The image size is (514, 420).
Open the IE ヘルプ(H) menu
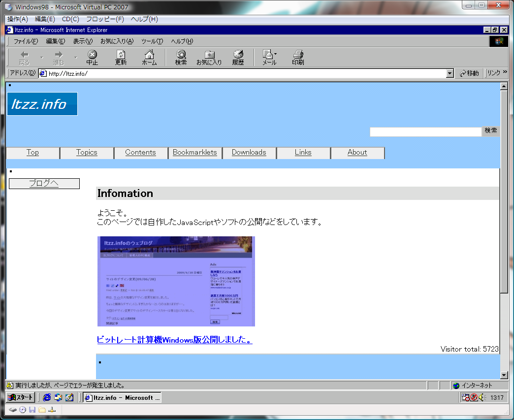pos(182,41)
